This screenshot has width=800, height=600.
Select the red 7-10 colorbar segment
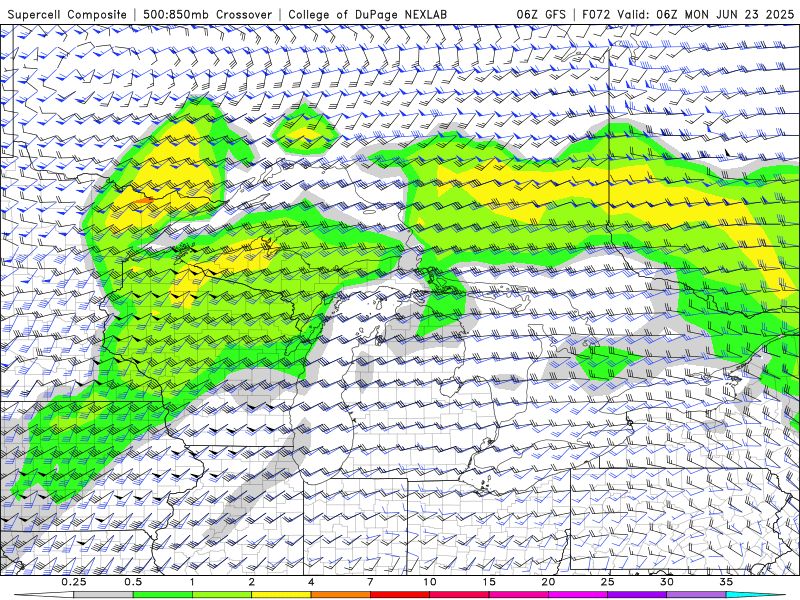pyautogui.click(x=400, y=595)
